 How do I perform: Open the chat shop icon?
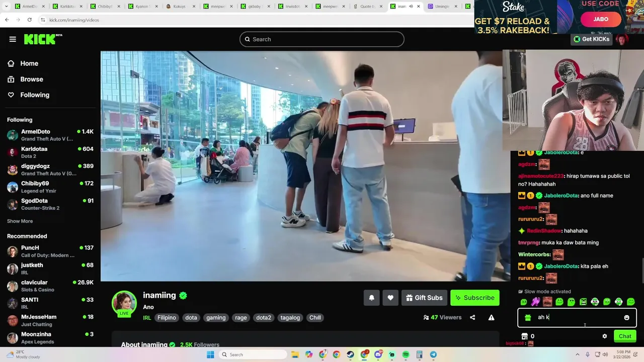click(524, 336)
